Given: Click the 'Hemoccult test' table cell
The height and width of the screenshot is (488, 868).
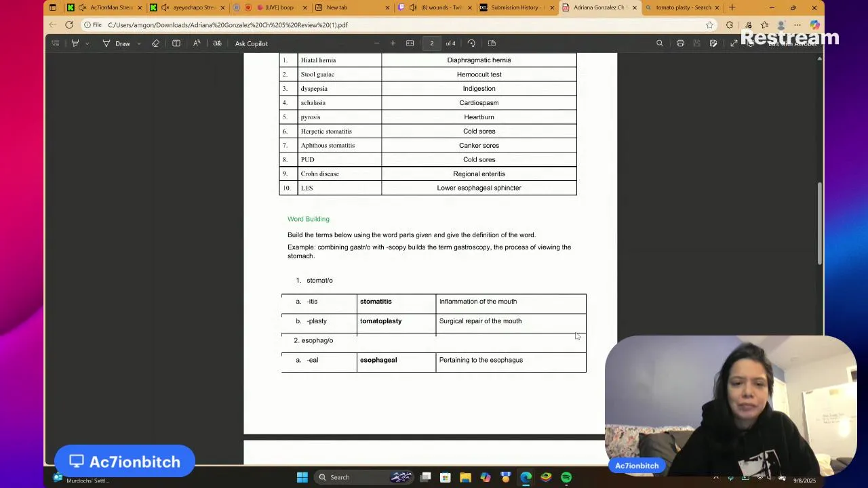Looking at the screenshot, I should tap(479, 75).
